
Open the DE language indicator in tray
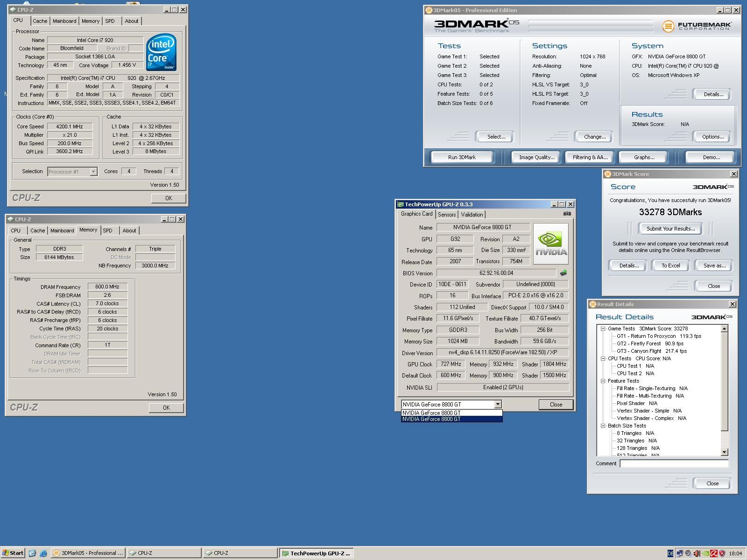tap(670, 553)
